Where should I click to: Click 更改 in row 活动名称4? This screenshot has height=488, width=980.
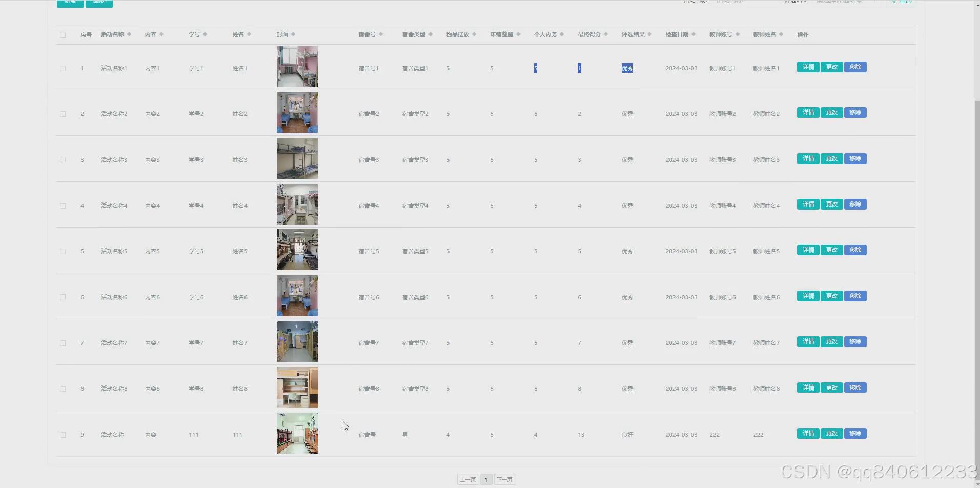coord(831,205)
